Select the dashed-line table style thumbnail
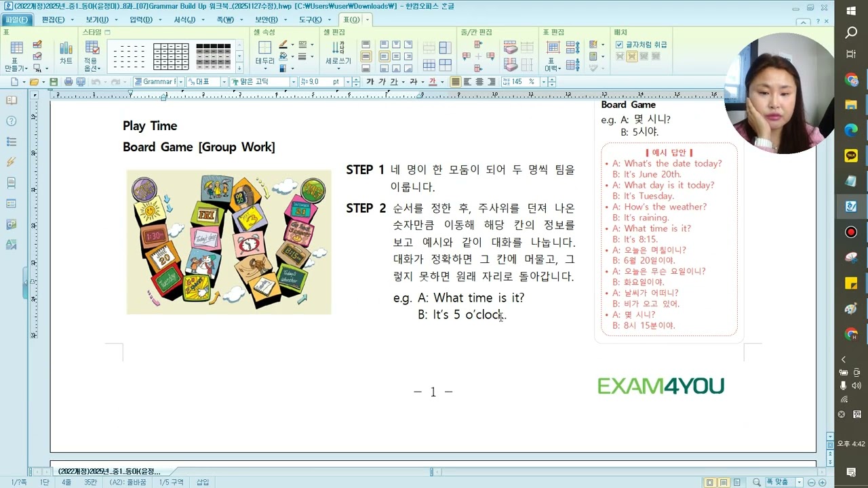The width and height of the screenshot is (868, 488). click(129, 56)
